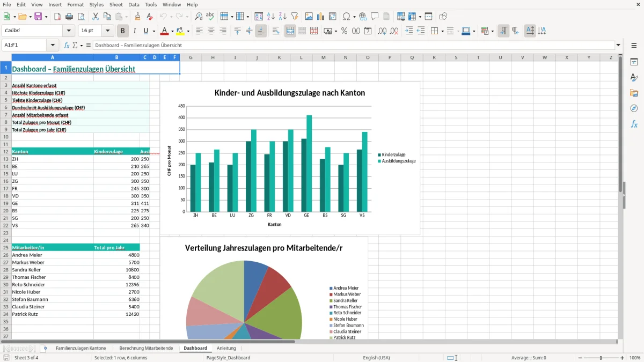Image resolution: width=644 pixels, height=362 pixels.
Task: Insert Comment speech bubble icon
Action: pos(375,17)
